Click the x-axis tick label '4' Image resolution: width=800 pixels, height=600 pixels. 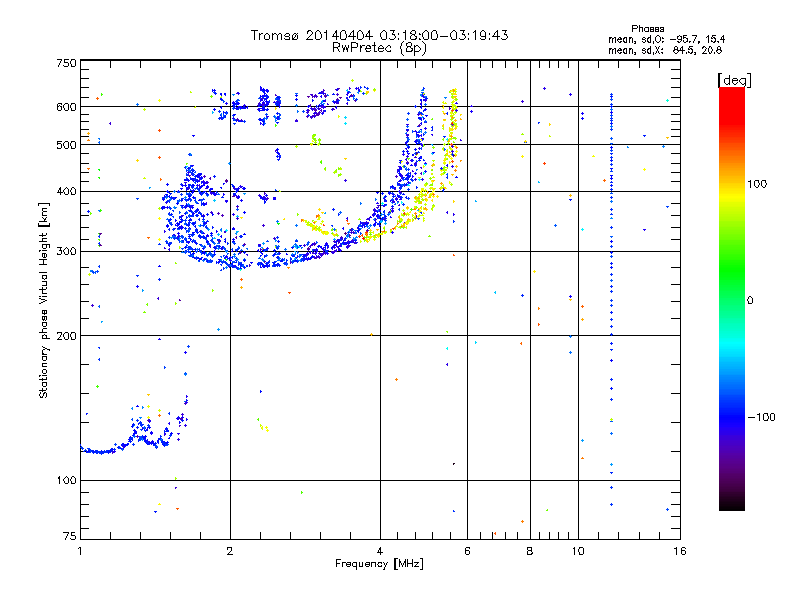[x=380, y=551]
